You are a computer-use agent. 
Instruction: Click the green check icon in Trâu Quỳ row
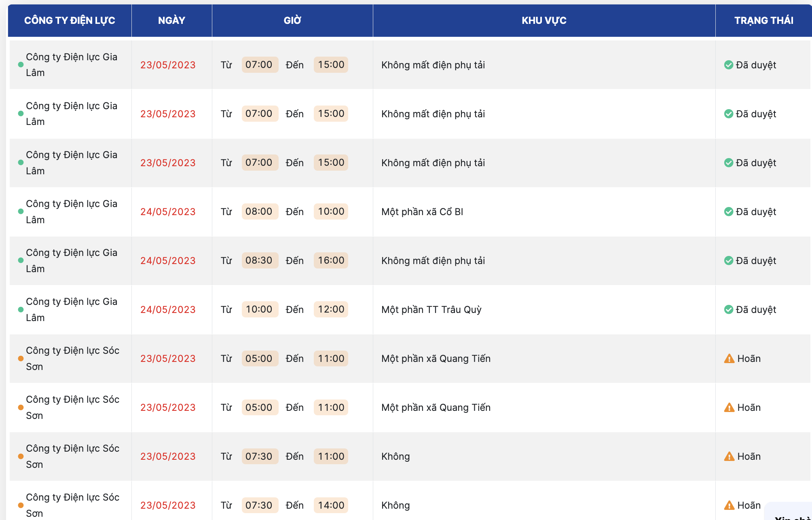coord(729,309)
